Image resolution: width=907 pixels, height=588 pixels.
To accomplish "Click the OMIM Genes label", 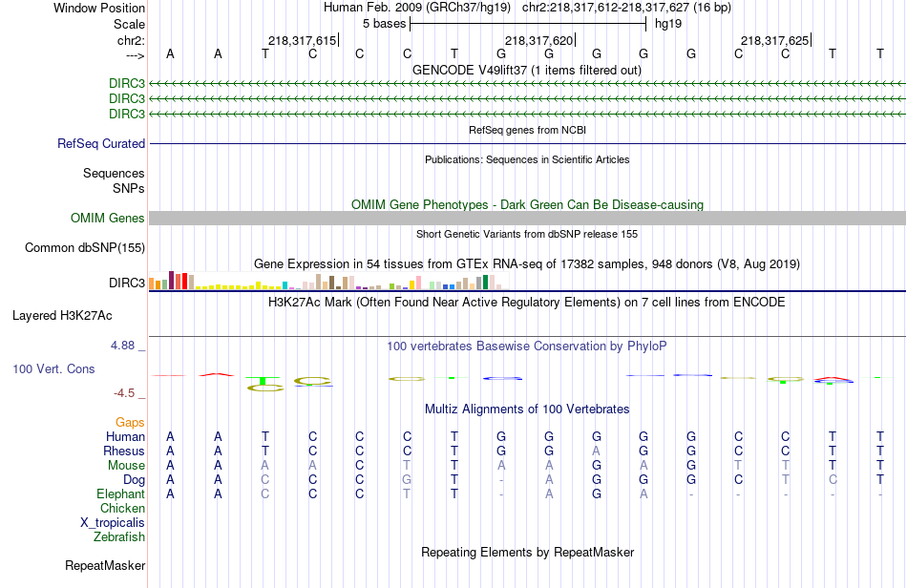I will pos(108,218).
